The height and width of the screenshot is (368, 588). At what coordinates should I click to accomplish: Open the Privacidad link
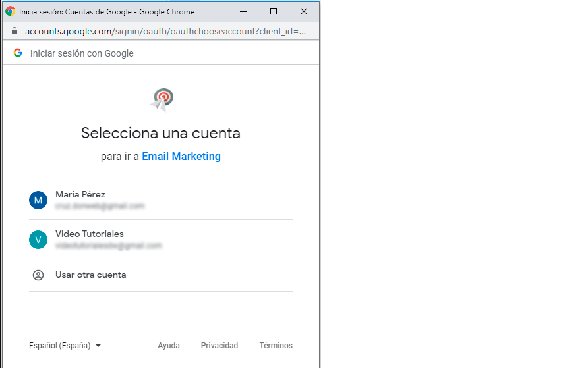tap(220, 345)
